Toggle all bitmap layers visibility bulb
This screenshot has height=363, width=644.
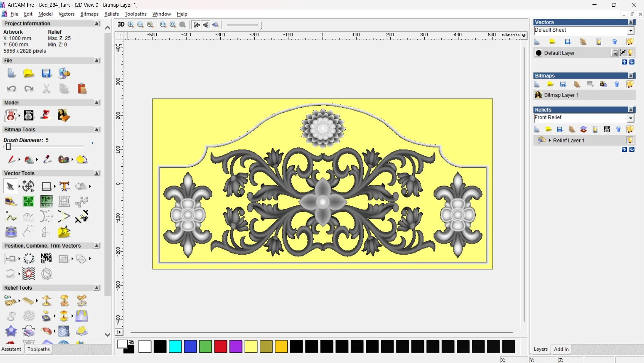(630, 85)
